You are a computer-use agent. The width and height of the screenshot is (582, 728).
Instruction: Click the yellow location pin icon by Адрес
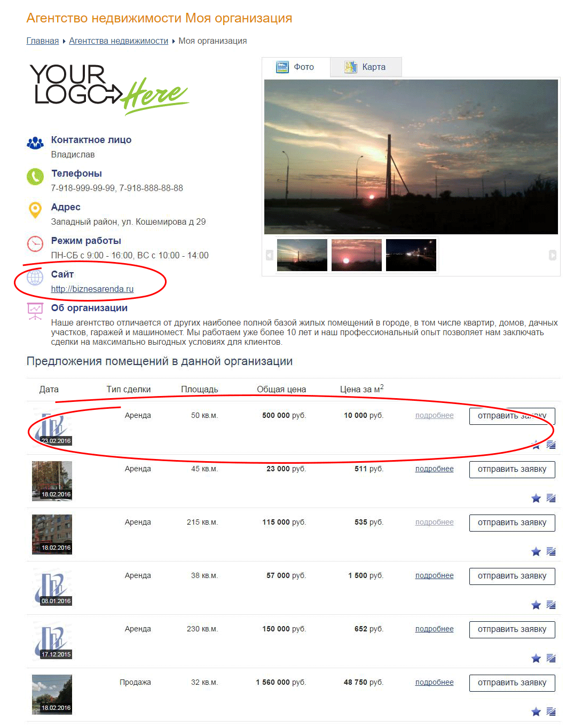35,210
